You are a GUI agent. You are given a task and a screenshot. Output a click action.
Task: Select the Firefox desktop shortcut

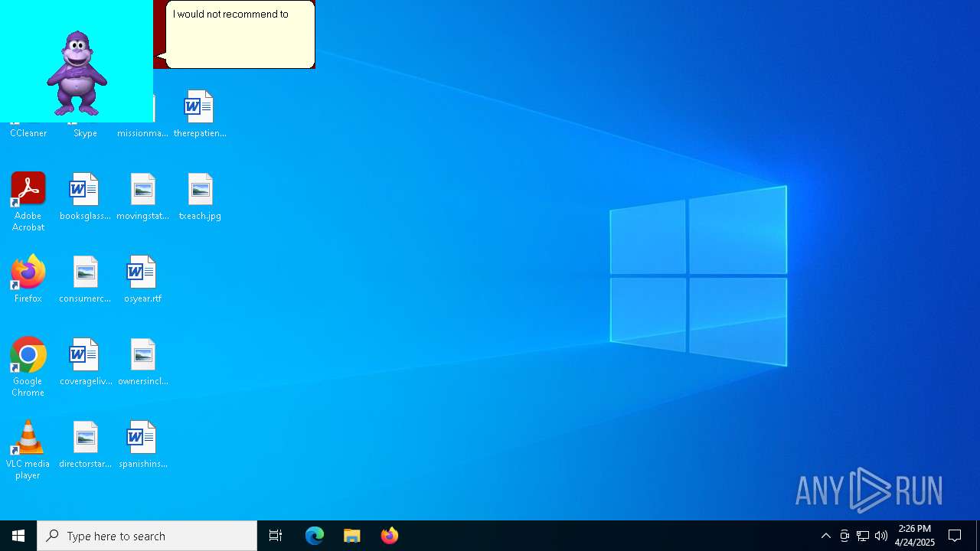click(28, 279)
